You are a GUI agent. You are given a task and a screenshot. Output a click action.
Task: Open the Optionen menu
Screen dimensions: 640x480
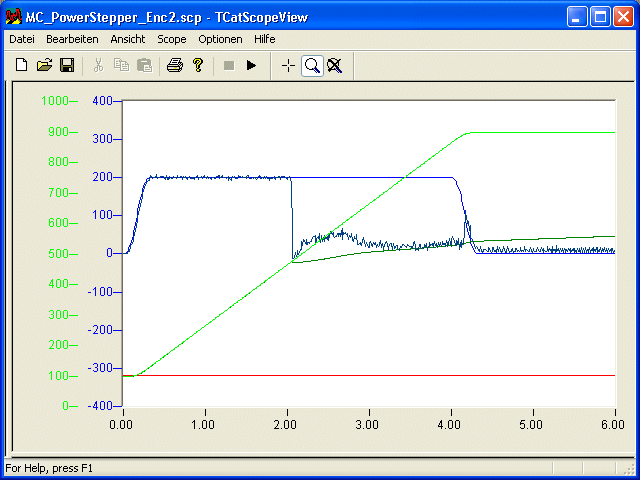(220, 39)
